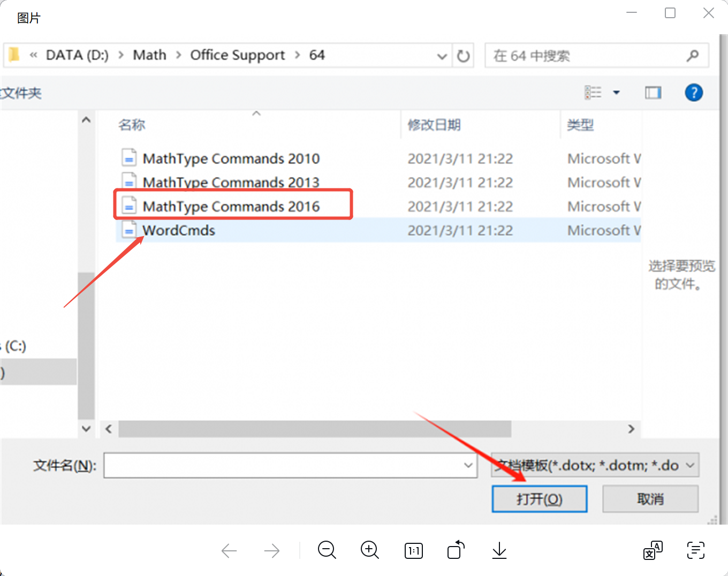Open the help question mark icon

tap(694, 93)
